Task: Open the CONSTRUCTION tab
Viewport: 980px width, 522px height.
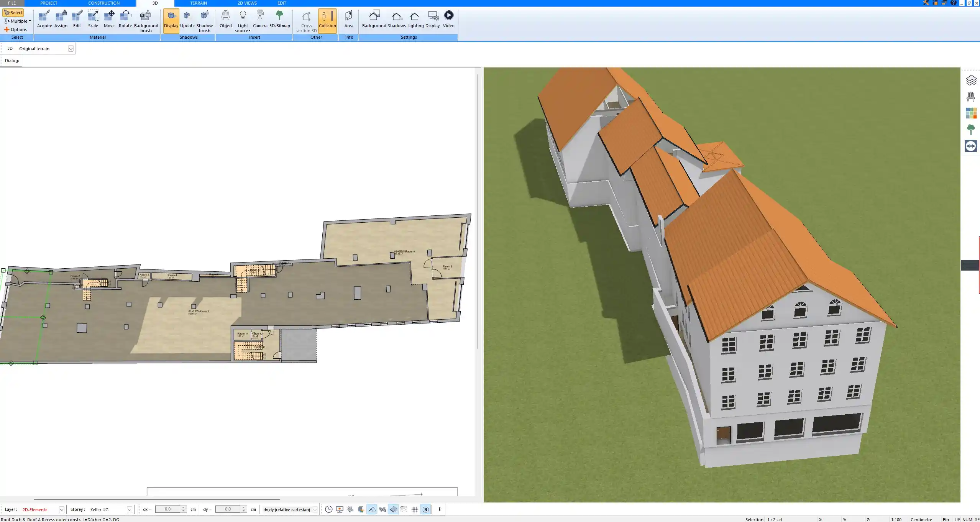Action: coord(103,3)
